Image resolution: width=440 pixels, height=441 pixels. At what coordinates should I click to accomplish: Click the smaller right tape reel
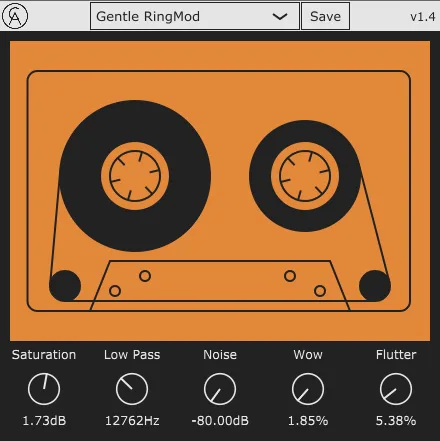(x=305, y=176)
